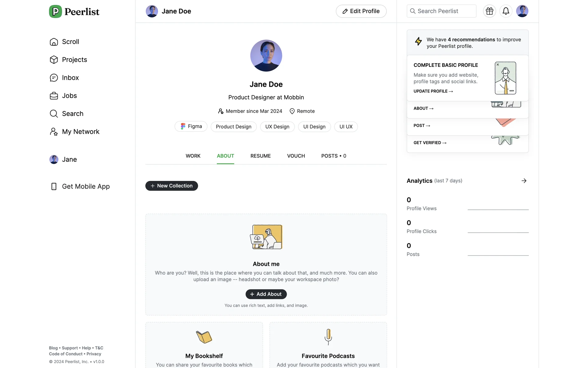Expand the About recommendation card

click(x=423, y=109)
